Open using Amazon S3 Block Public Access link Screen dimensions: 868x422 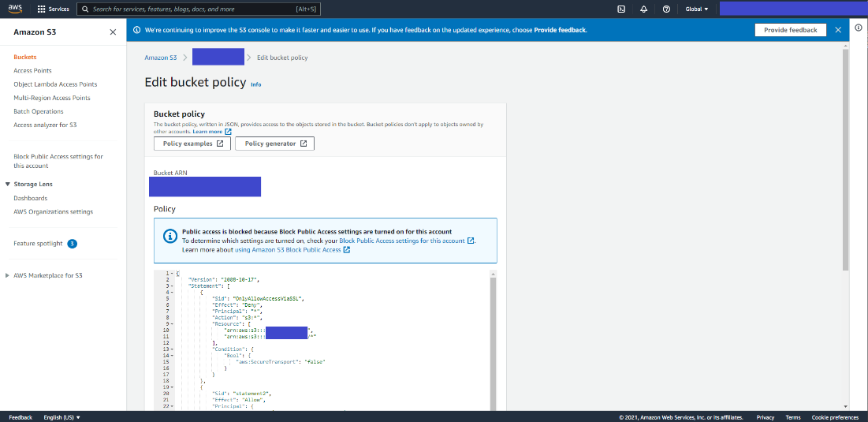pyautogui.click(x=288, y=250)
